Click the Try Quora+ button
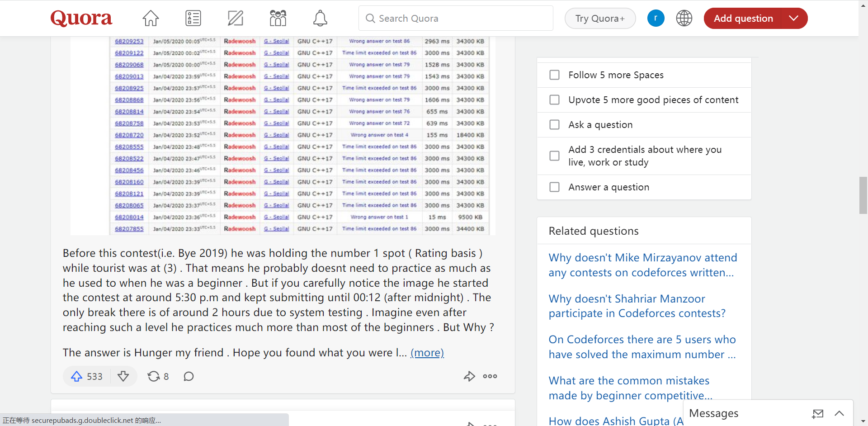Screen dimensions: 868x426 pos(600,19)
